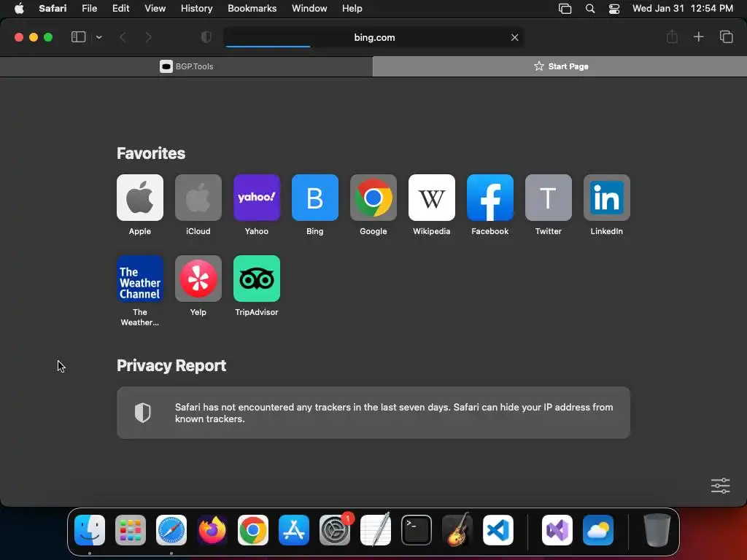Viewport: 747px width, 560px height.
Task: Launch Firefox from the Dock
Action: tap(212, 530)
